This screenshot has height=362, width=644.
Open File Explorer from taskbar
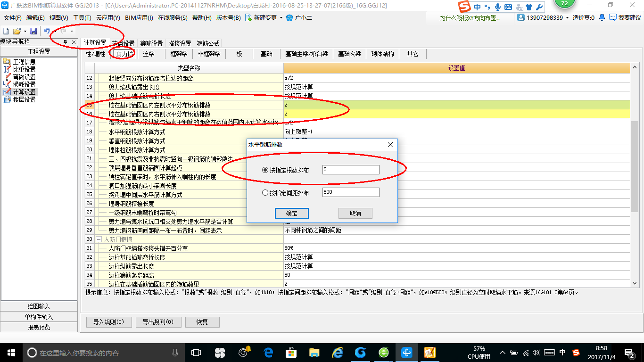click(314, 352)
